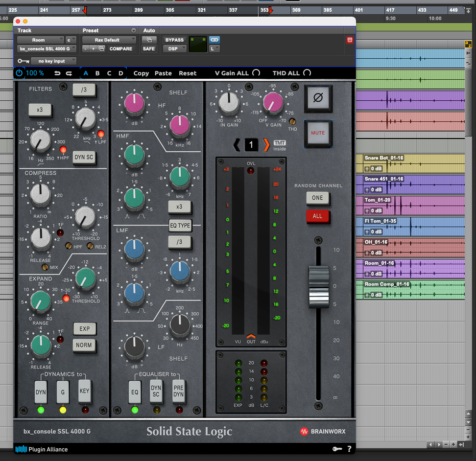476x461 pixels.
Task: Click the redo arrow icon
Action: [x=69, y=73]
